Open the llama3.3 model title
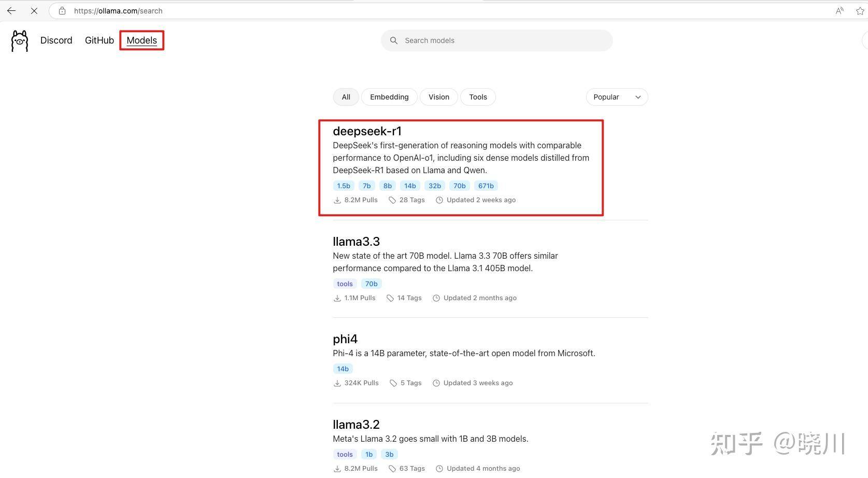 tap(357, 242)
